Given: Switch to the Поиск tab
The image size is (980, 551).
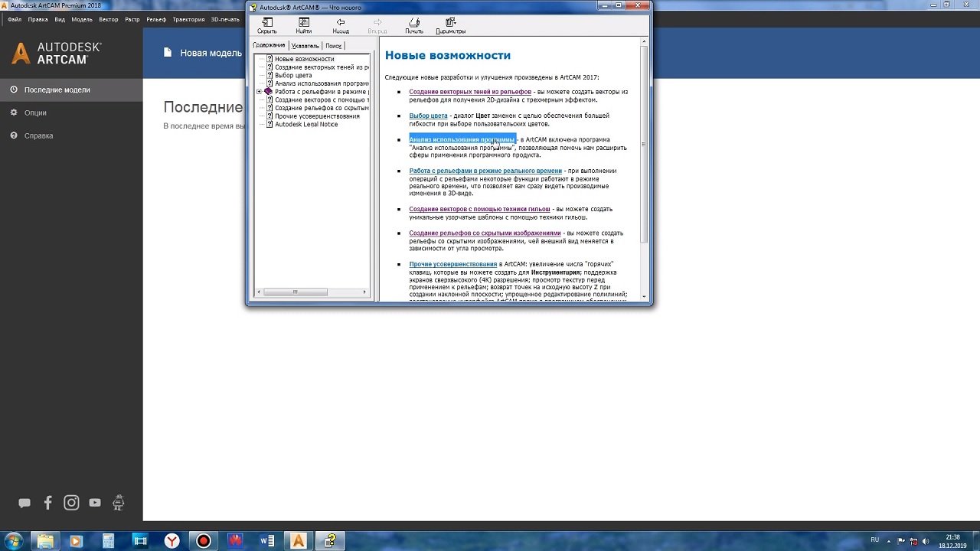Looking at the screenshot, I should tap(333, 46).
